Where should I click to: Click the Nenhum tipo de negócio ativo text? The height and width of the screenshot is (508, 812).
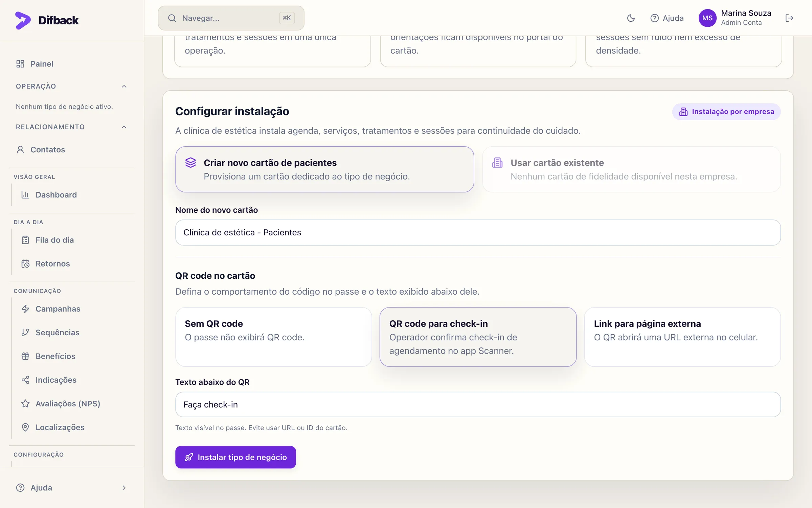pos(64,107)
